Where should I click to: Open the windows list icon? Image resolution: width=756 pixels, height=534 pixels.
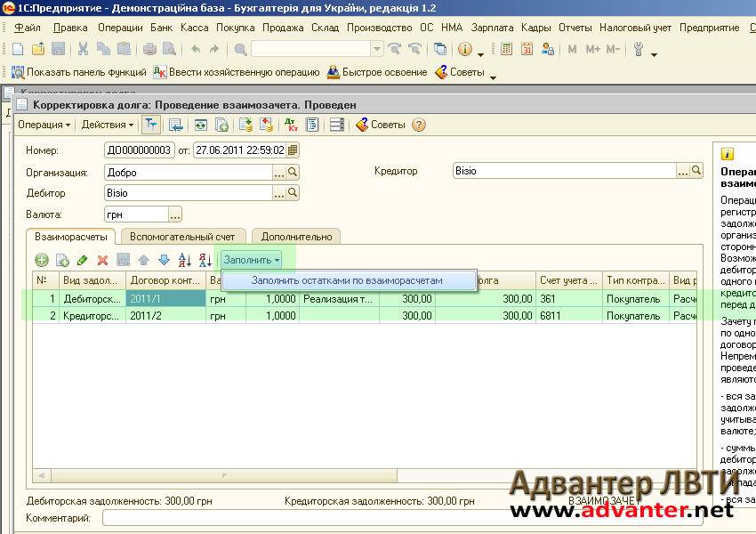coord(439,49)
